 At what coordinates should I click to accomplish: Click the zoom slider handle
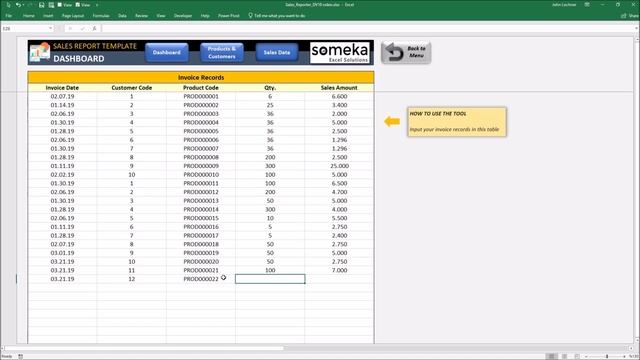(607, 356)
